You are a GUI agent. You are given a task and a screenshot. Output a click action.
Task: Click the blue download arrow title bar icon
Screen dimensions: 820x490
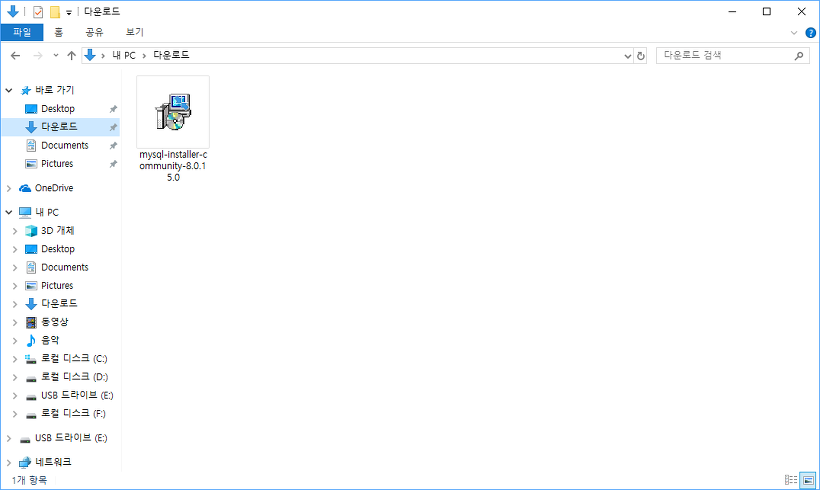(x=13, y=11)
